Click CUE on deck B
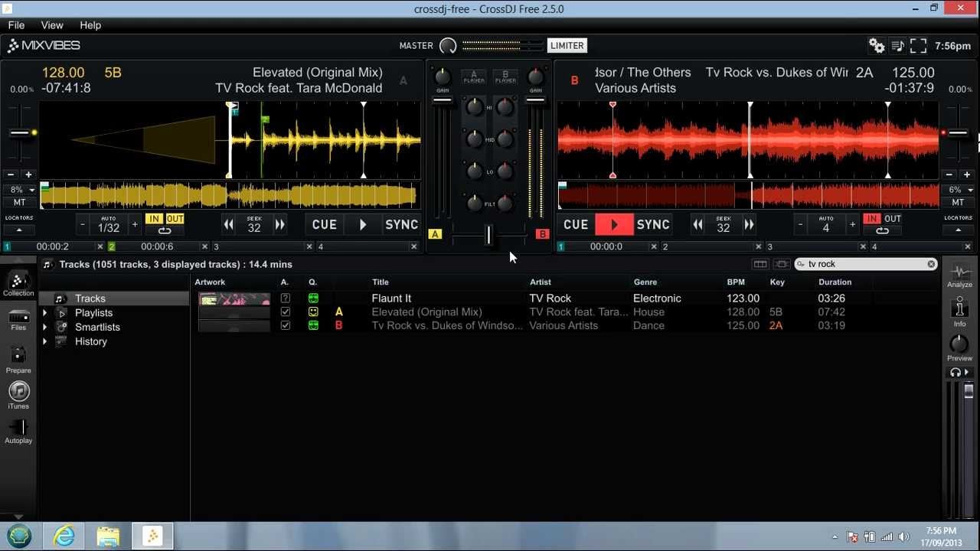980x551 pixels. pyautogui.click(x=576, y=225)
